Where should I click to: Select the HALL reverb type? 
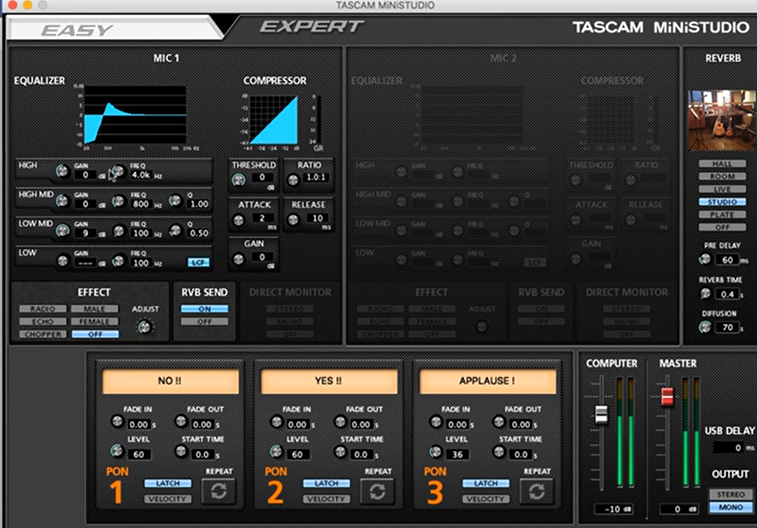click(x=722, y=164)
